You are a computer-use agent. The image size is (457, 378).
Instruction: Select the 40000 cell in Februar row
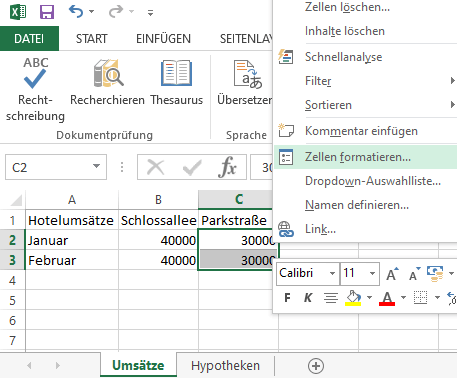[158, 260]
